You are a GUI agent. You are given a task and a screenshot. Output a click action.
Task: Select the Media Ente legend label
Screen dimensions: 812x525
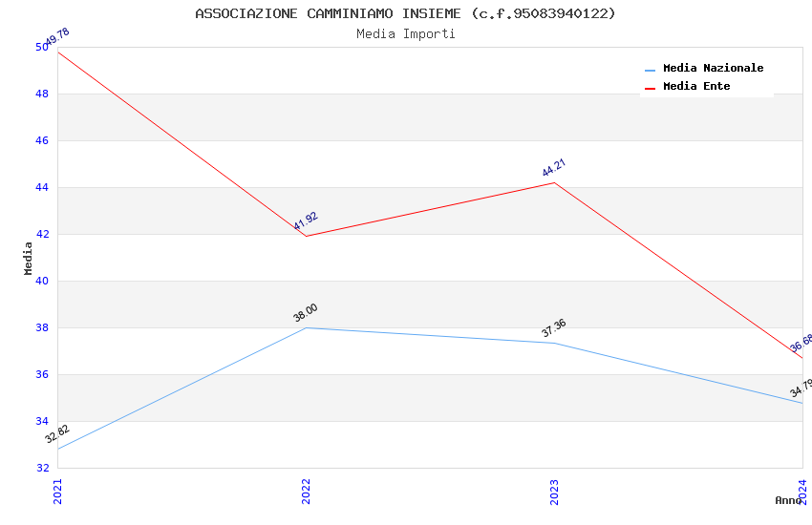(x=696, y=87)
